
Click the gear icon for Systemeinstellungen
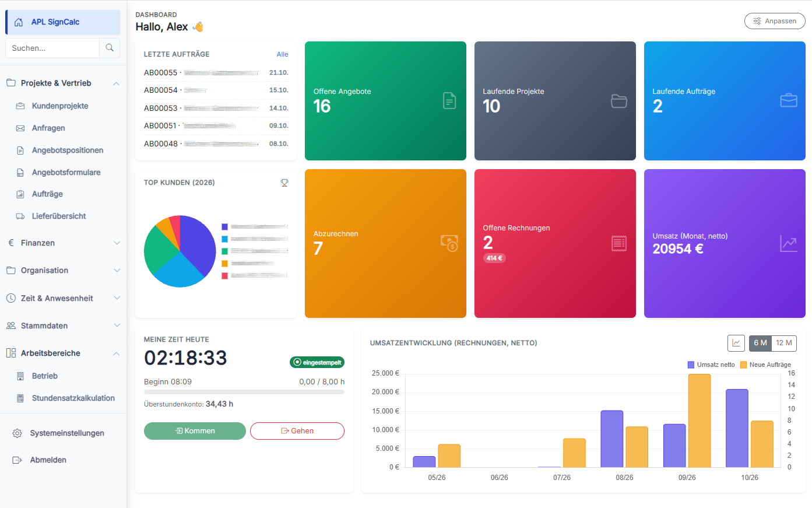[17, 433]
